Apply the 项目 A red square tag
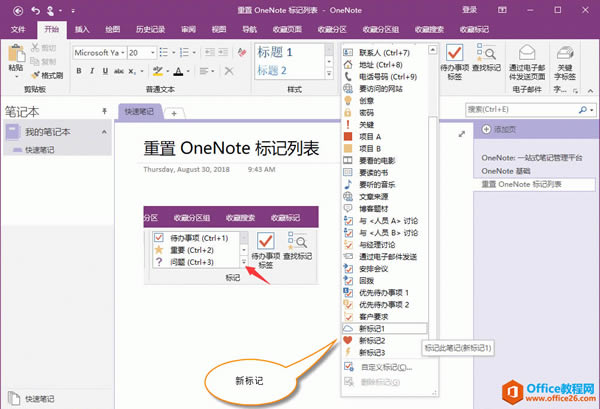The image size is (600, 409). tap(384, 137)
